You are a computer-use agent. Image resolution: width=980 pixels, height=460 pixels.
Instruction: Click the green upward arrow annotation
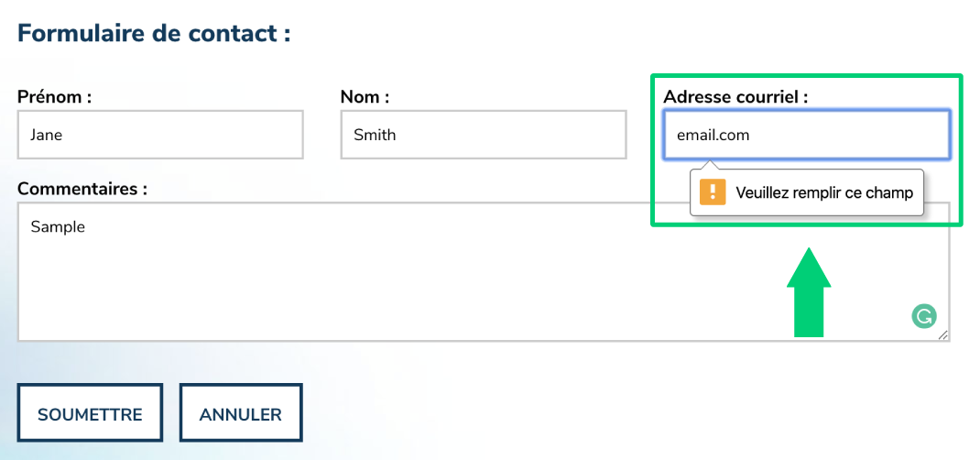point(809,292)
